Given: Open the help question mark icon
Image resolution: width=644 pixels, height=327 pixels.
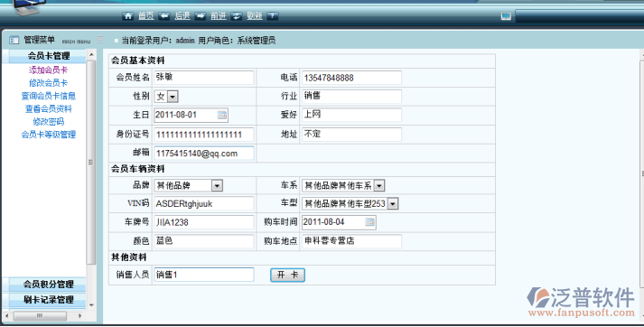Looking at the screenshot, I should (x=272, y=16).
